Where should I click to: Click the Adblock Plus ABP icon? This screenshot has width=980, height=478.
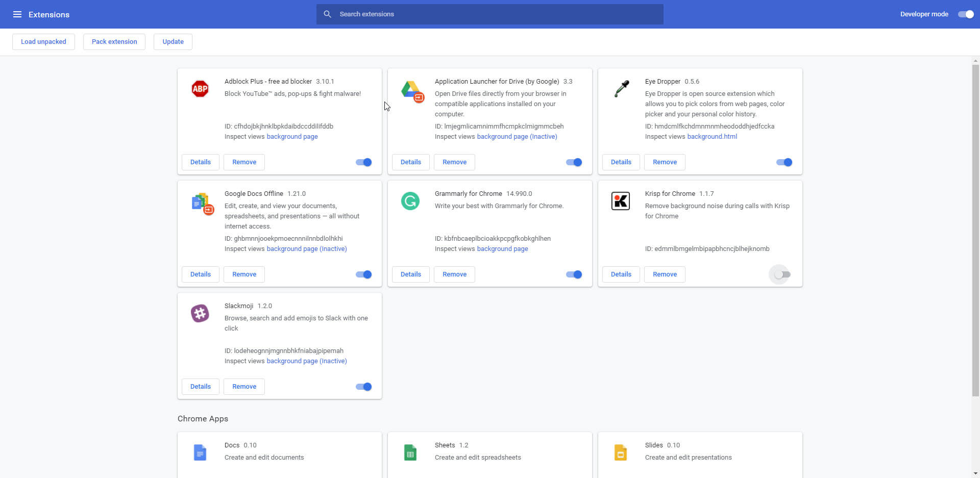200,89
